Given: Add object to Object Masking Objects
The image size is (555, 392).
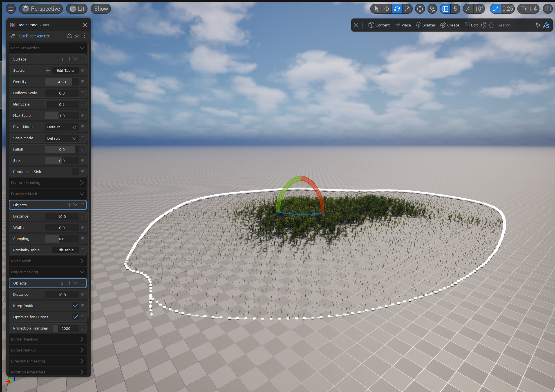Looking at the screenshot, I should pyautogui.click(x=69, y=283).
